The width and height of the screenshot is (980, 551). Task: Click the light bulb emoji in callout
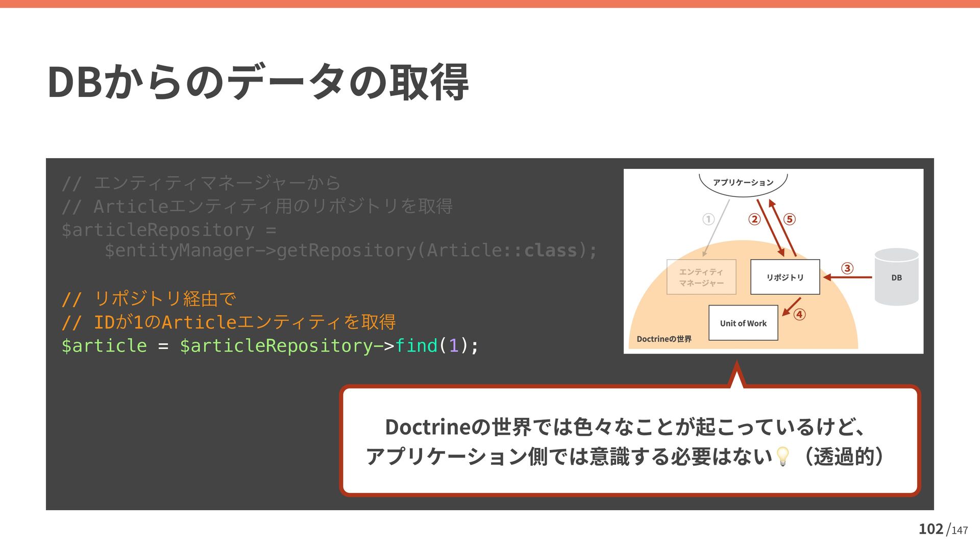(782, 456)
